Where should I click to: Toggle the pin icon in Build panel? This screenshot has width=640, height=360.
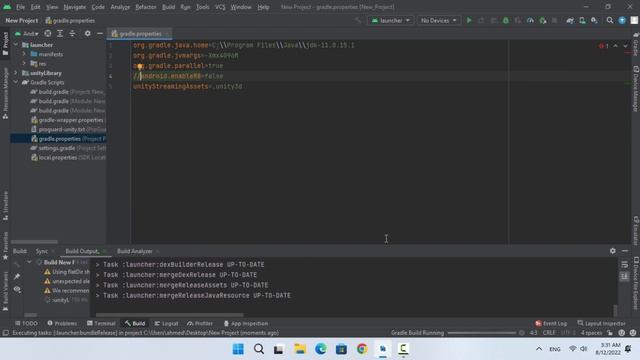coord(17,276)
